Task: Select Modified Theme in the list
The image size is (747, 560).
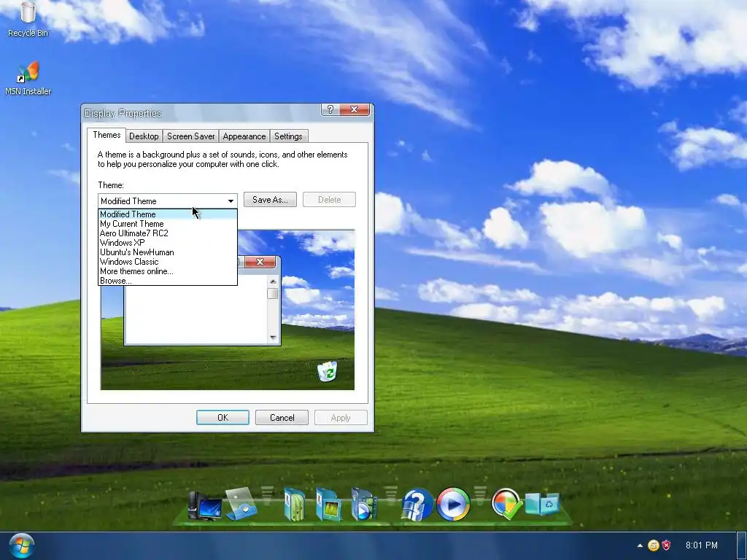Action: (168, 214)
